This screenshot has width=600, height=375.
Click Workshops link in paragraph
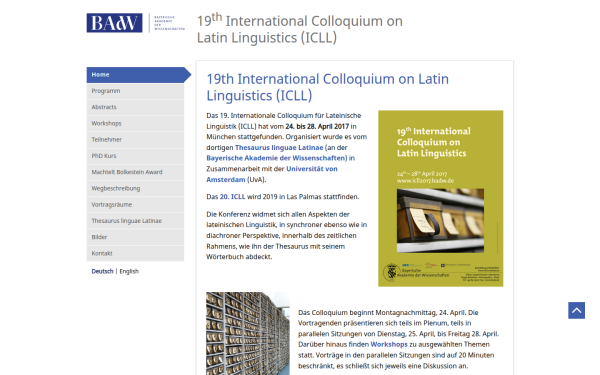click(x=389, y=345)
